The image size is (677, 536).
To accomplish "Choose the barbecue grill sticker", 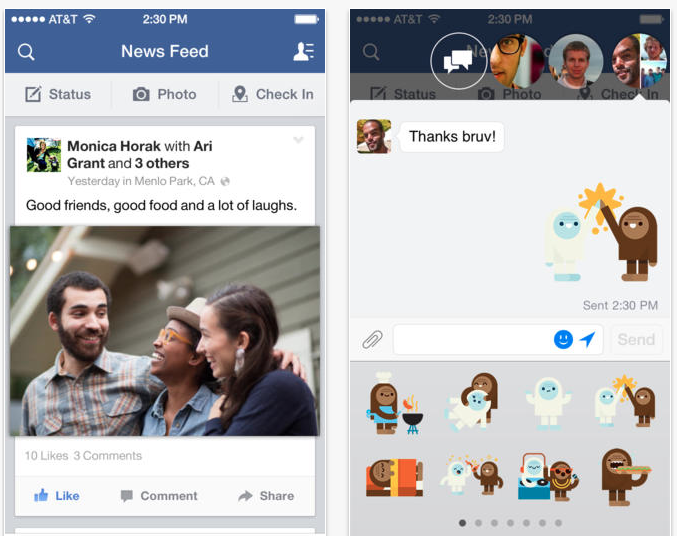I will [394, 403].
